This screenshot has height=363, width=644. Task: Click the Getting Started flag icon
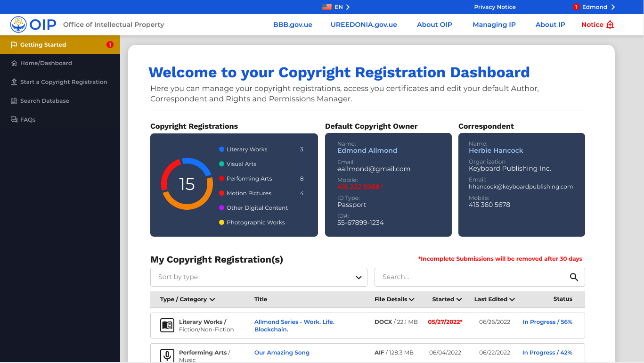14,45
